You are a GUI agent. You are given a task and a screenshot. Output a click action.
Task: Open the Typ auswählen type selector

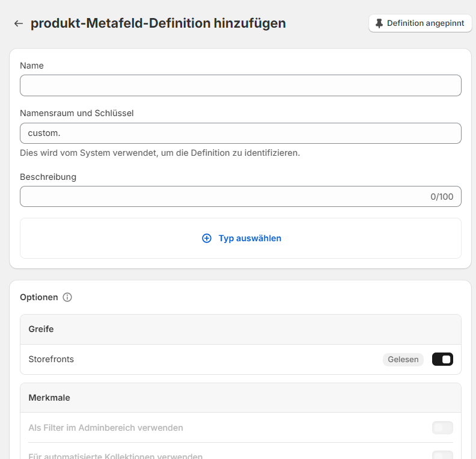coord(240,238)
